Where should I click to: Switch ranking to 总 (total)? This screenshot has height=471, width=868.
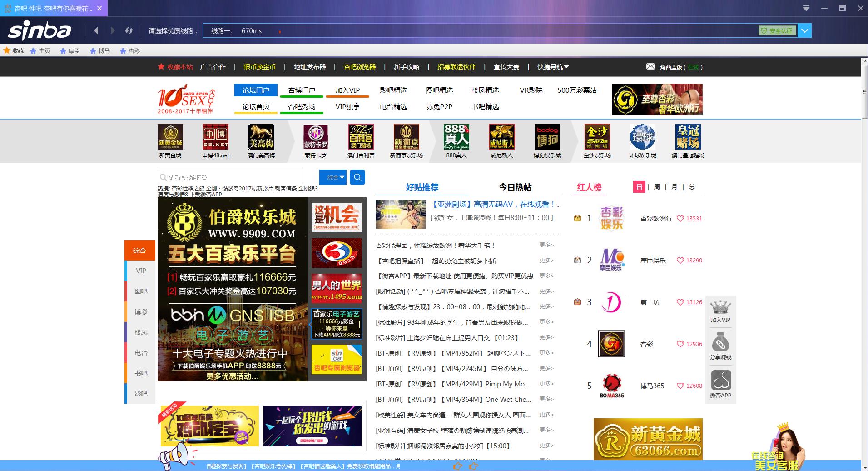tap(692, 187)
